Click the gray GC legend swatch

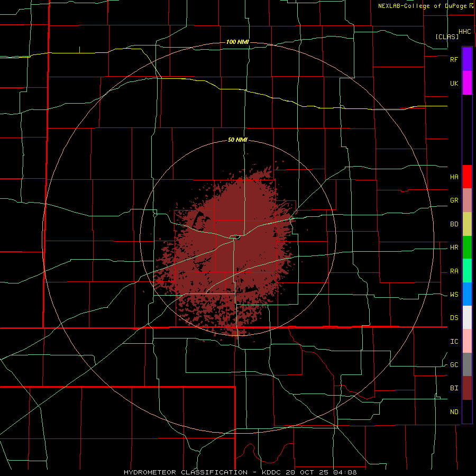pos(467,364)
